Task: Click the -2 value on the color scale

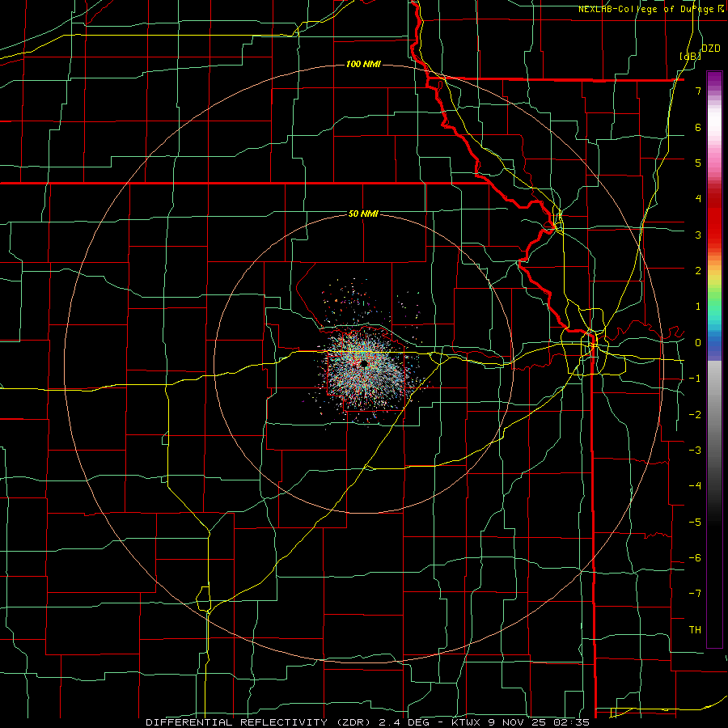Action: (695, 415)
